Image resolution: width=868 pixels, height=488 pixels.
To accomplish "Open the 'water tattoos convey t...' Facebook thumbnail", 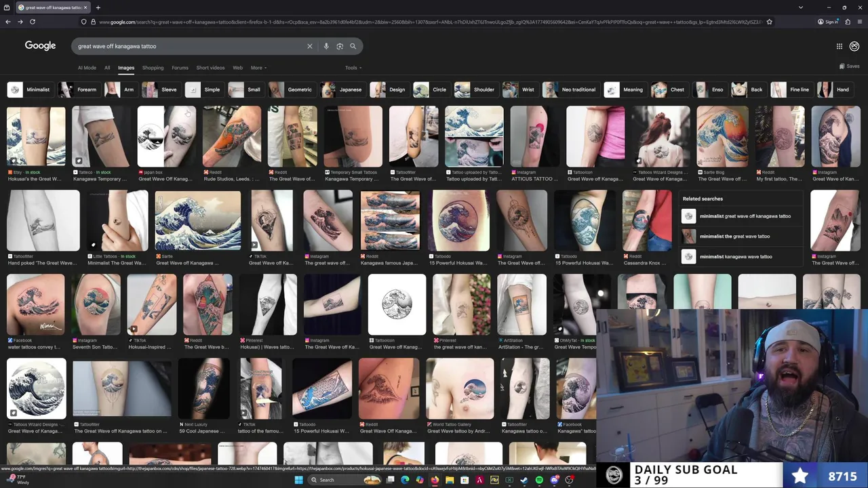I will pos(36,304).
